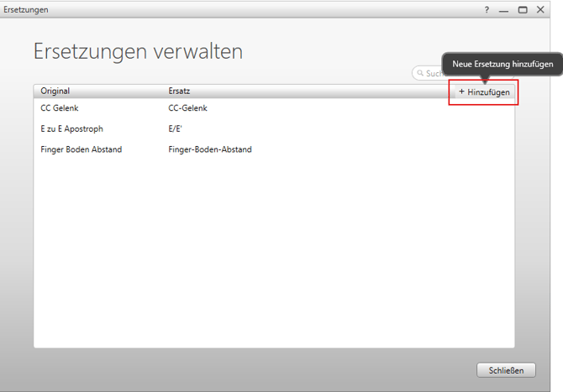Click the Finger-Boden-Abstand replacement text
This screenshot has height=392, width=563.
click(x=209, y=149)
